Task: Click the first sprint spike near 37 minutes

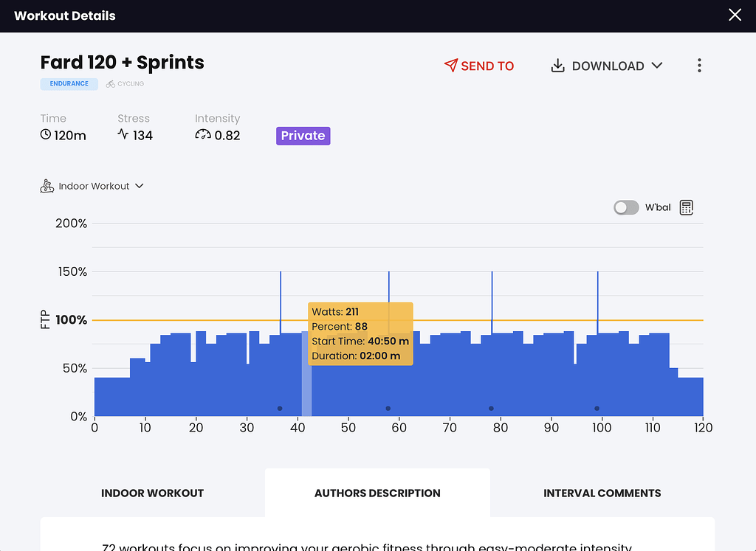Action: pos(281,302)
